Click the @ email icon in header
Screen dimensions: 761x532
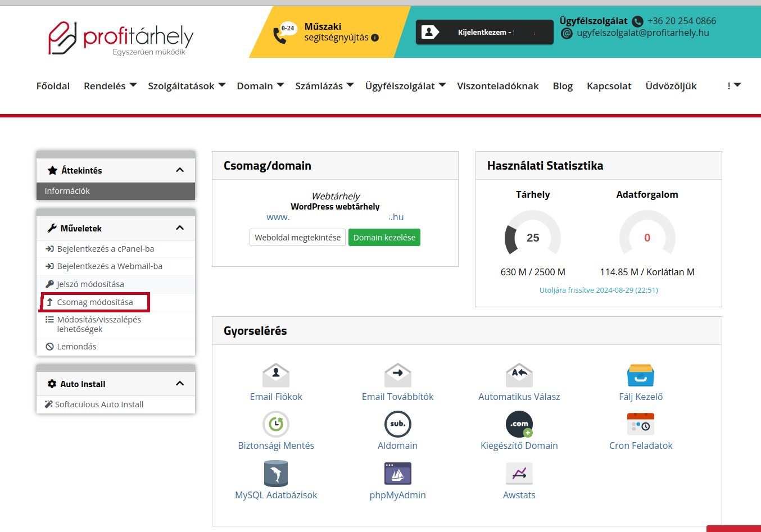point(567,33)
